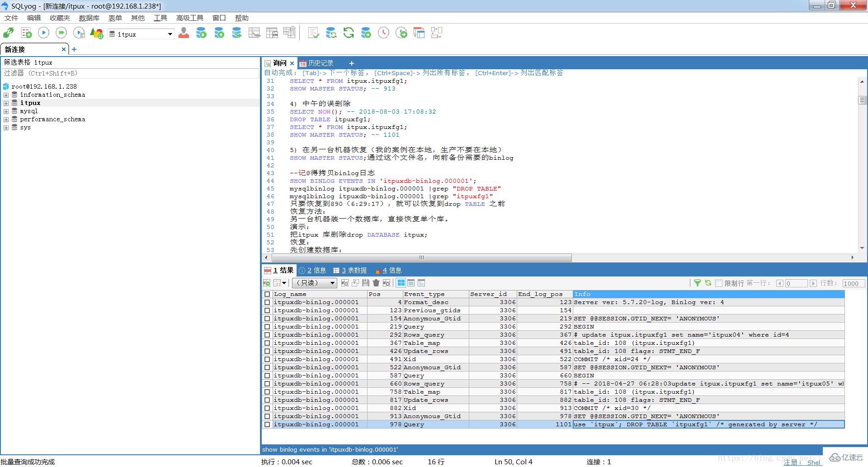Click execute and edit resultset icon
This screenshot has height=467, width=868.
pos(79,33)
